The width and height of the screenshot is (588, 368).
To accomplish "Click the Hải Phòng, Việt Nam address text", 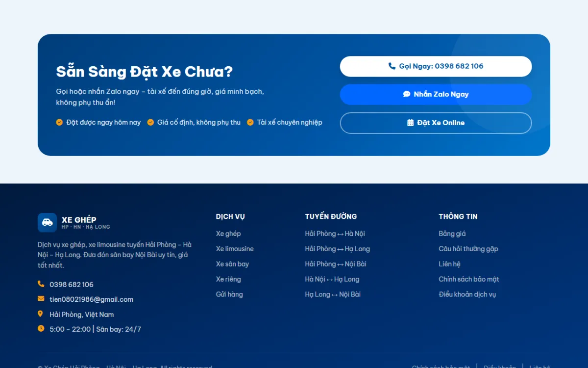I will [82, 315].
